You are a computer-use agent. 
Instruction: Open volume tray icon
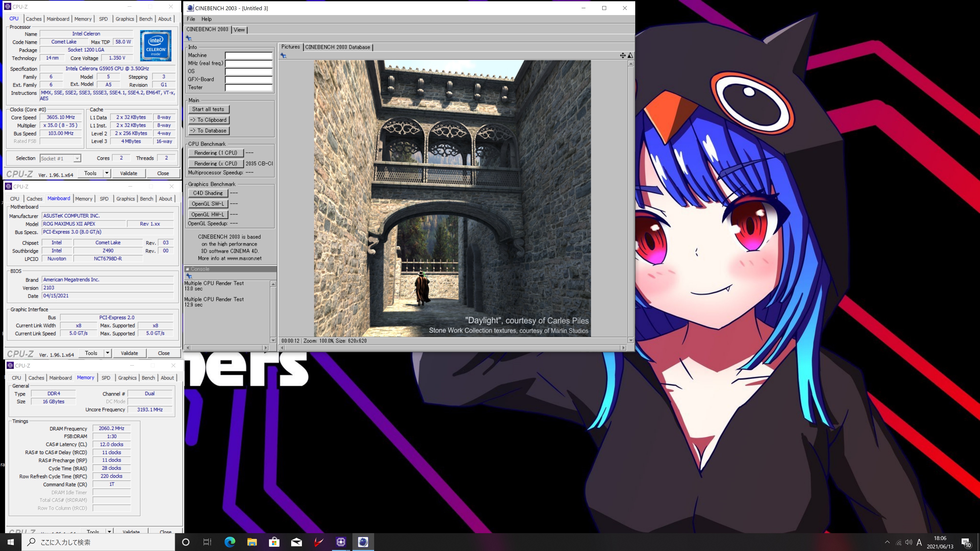coord(909,542)
